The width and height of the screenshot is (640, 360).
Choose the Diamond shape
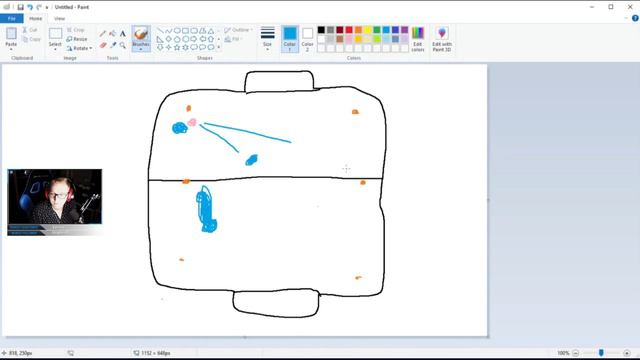(169, 39)
